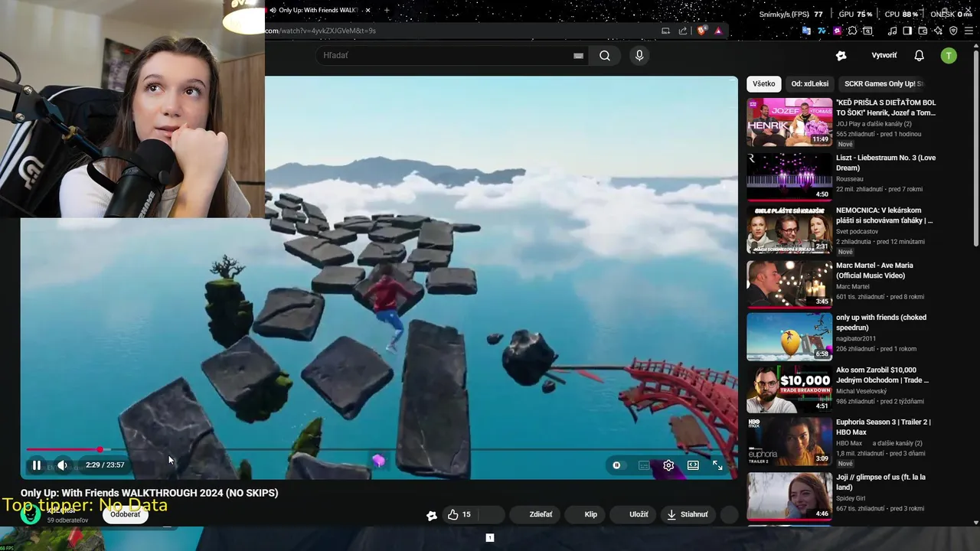
Task: Open the account avatar menu
Action: 949,55
